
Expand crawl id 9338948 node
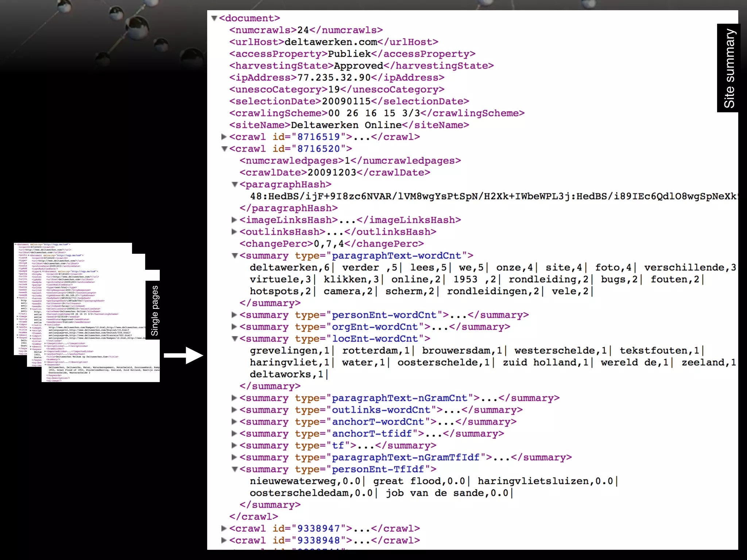[224, 540]
